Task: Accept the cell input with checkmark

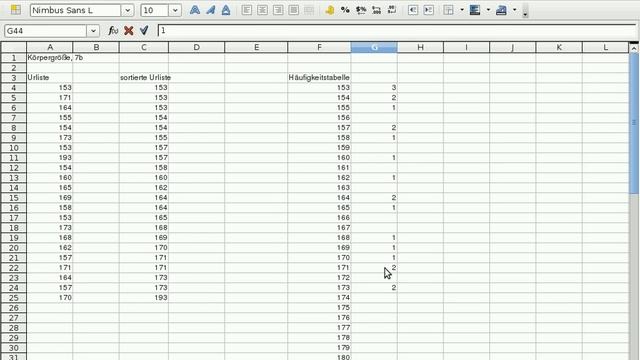Action: tap(144, 31)
